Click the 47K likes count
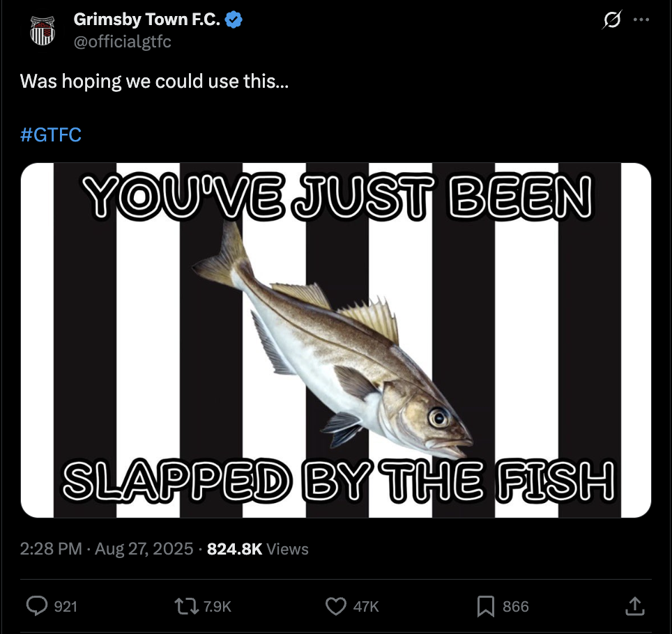Screen dimensions: 672x634 pos(366,607)
